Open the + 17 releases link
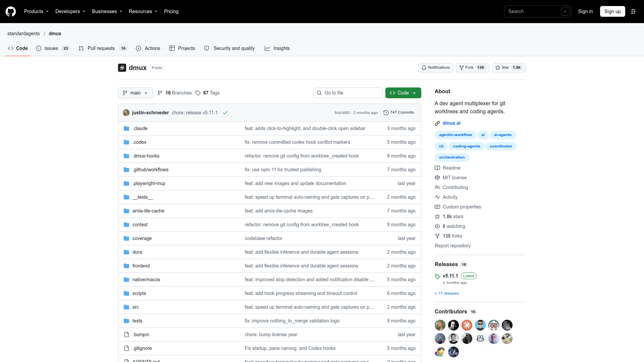 (x=447, y=293)
